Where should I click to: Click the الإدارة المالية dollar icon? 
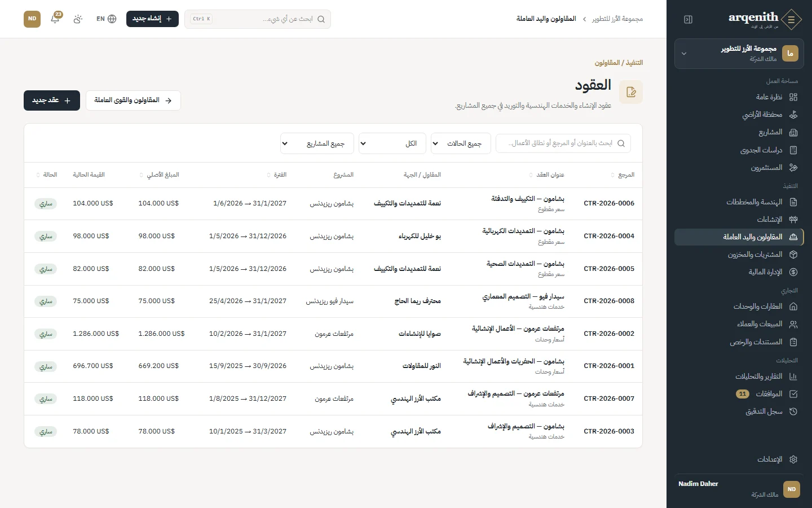point(793,272)
